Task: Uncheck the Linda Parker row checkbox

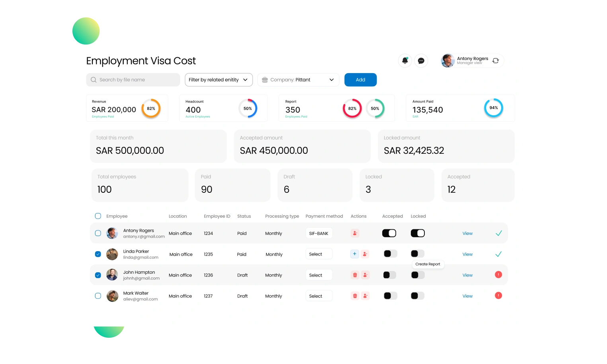Action: 98,254
